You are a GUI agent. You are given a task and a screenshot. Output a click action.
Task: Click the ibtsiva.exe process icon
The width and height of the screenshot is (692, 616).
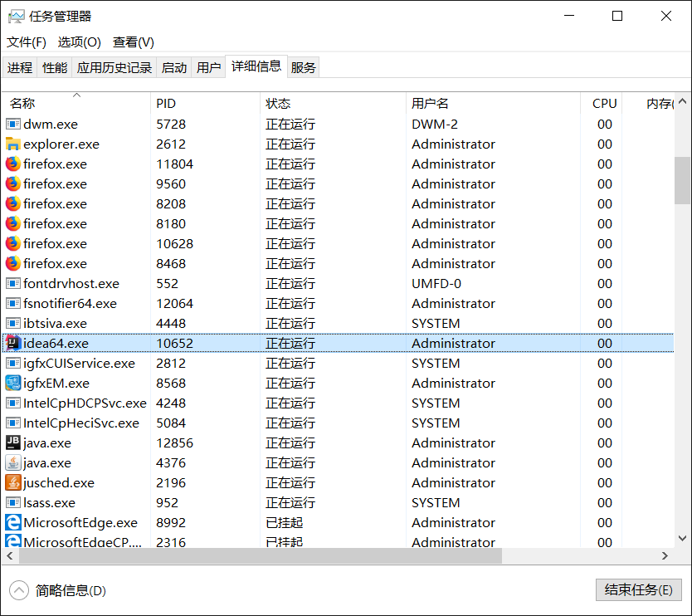tap(12, 323)
